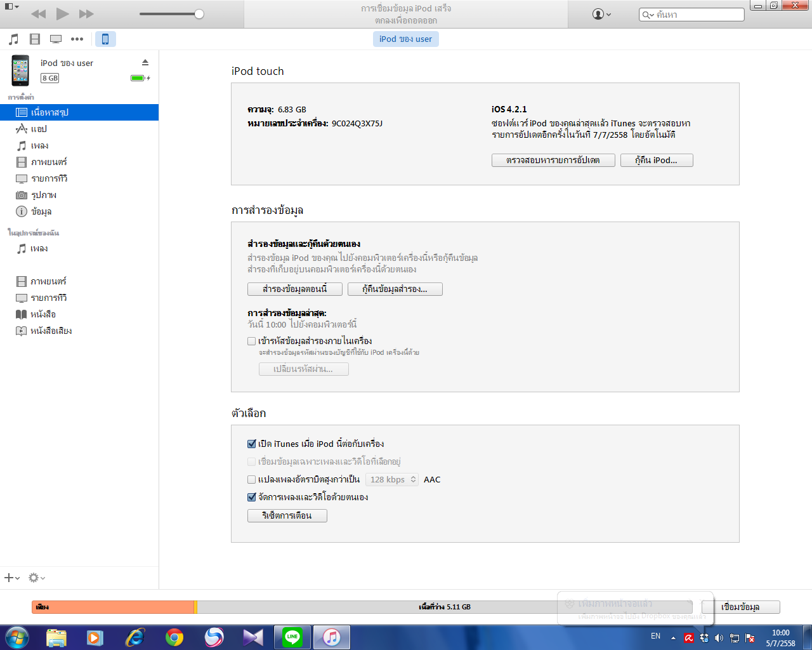Click the Dropbox tray icon
812x650 pixels.
coord(704,637)
